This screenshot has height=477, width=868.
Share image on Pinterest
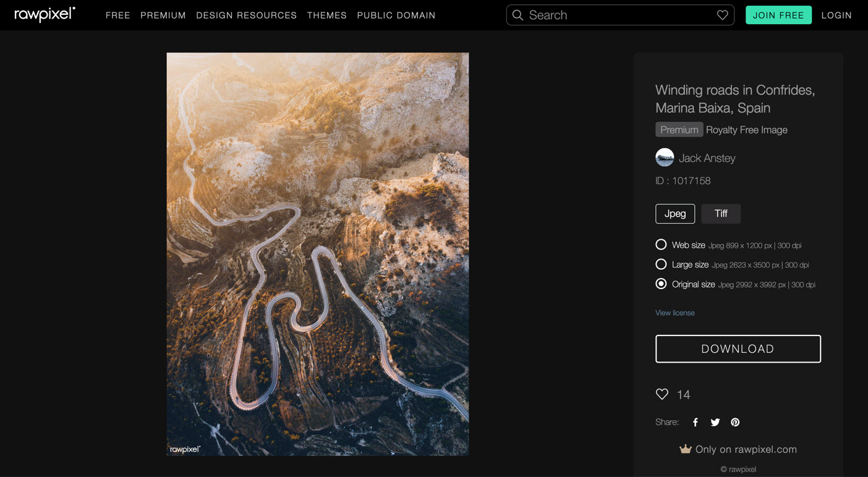[735, 422]
